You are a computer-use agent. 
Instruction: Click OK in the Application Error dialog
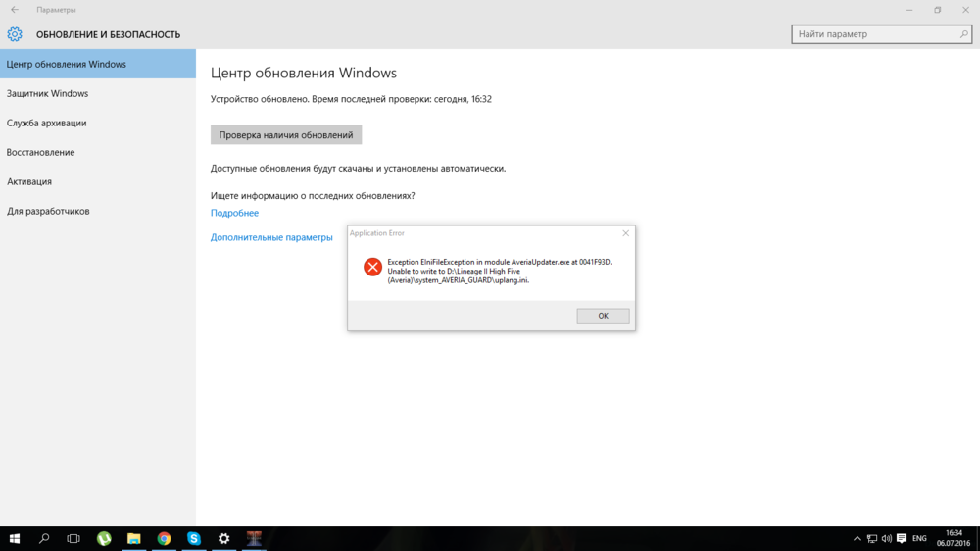[603, 316]
